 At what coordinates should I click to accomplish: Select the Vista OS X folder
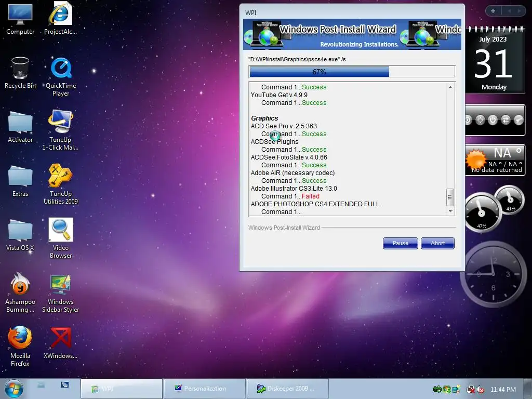pyautogui.click(x=20, y=235)
